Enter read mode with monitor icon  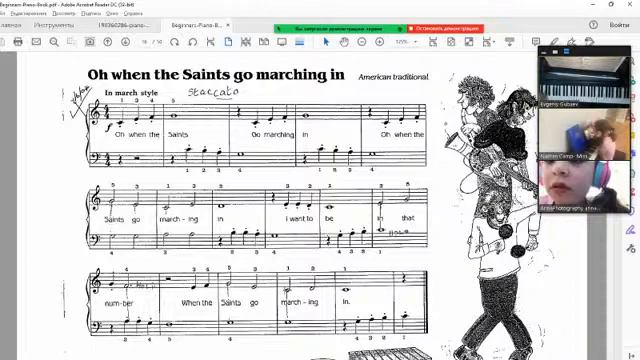click(x=282, y=42)
